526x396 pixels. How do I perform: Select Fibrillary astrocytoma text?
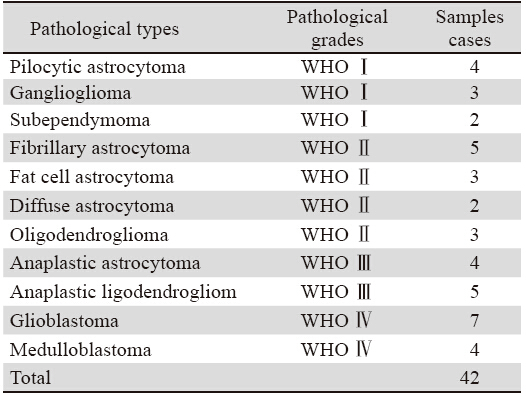(100, 148)
